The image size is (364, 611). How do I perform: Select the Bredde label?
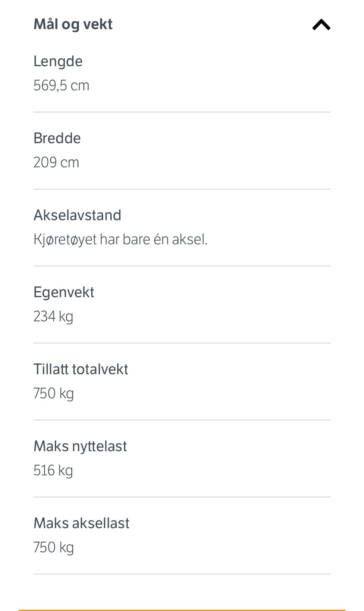57,138
